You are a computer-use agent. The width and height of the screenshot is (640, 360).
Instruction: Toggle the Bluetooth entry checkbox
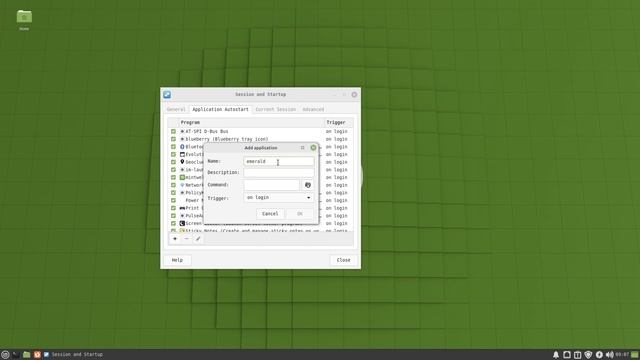coord(173,147)
